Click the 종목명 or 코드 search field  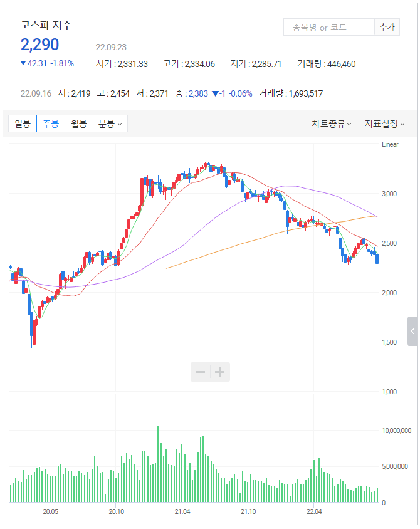(x=329, y=27)
